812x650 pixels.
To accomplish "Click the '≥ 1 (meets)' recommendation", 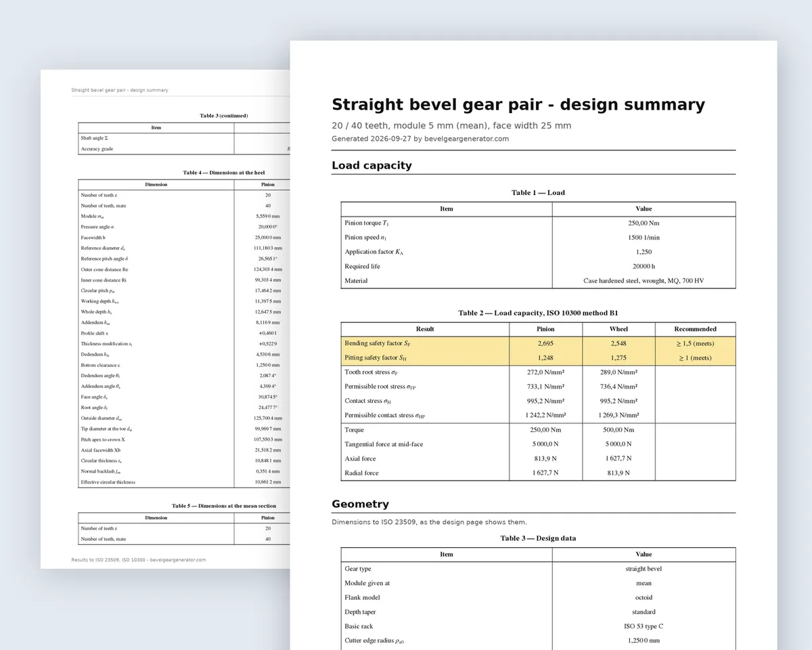I will 695,357.
